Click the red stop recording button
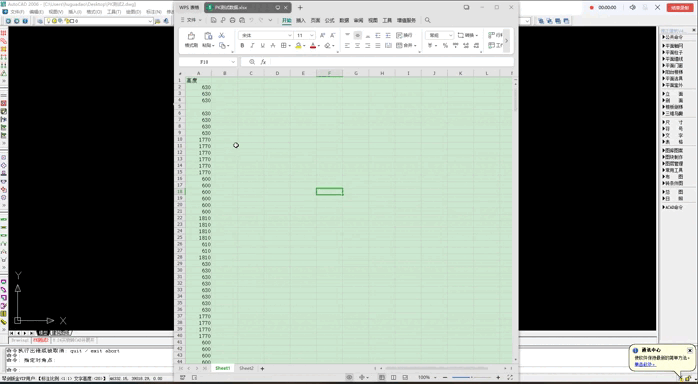 pos(680,8)
